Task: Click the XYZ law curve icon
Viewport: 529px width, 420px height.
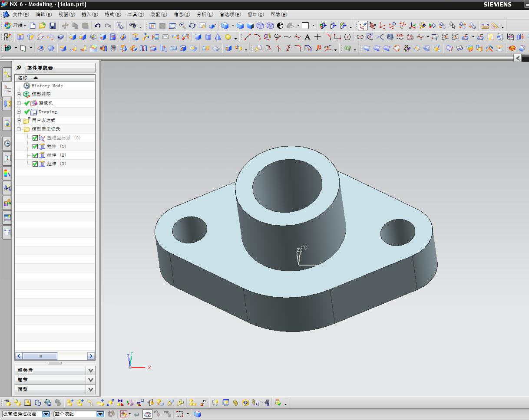Action: click(x=400, y=37)
